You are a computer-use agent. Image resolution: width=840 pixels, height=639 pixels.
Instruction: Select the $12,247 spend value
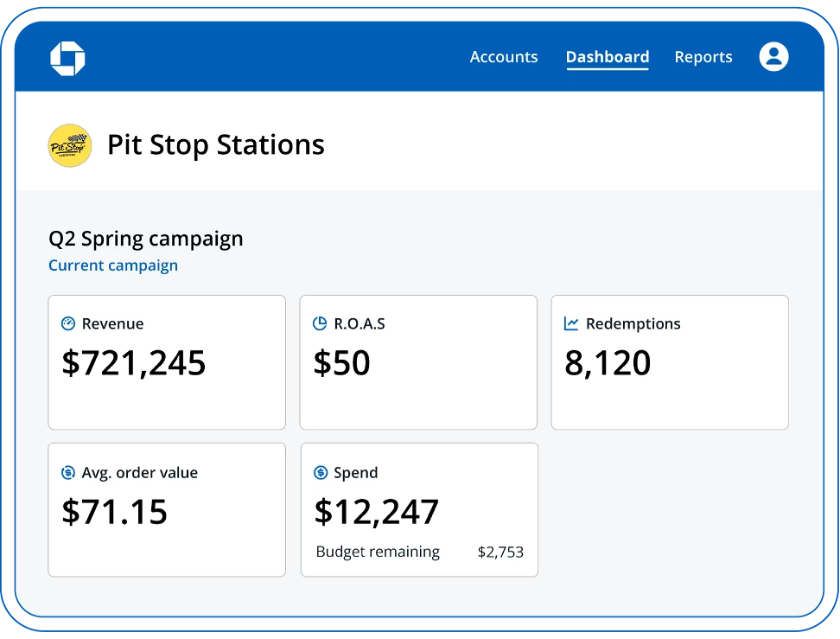click(x=377, y=511)
